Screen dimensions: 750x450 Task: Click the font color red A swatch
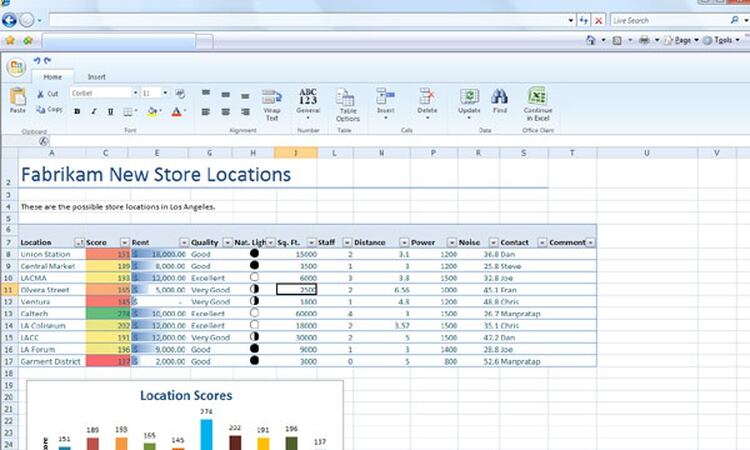coord(176,112)
